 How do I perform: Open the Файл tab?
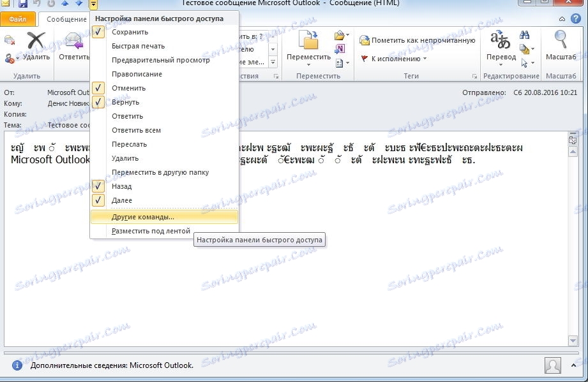(x=18, y=19)
